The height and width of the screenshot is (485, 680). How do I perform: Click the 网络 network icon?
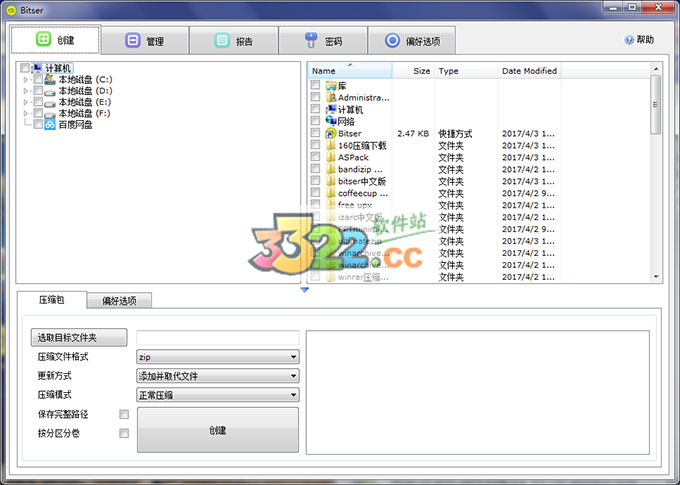coord(331,121)
